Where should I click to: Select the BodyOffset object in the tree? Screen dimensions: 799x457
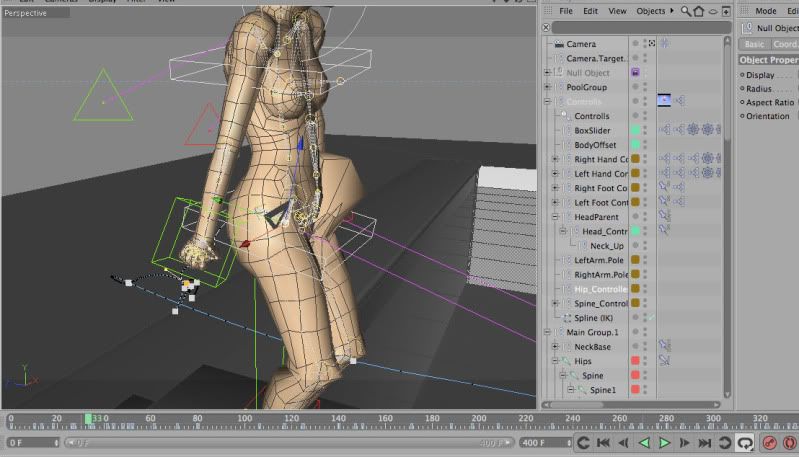coord(595,145)
